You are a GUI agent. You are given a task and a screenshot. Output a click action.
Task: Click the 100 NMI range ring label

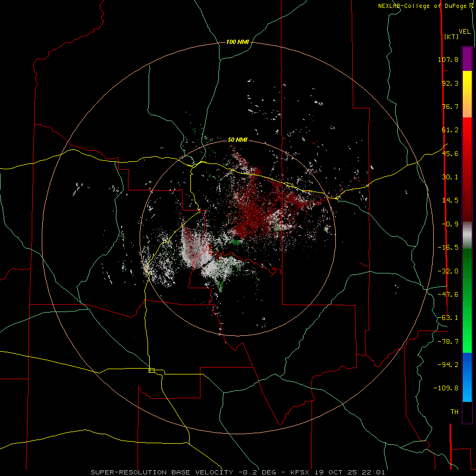coord(237,42)
